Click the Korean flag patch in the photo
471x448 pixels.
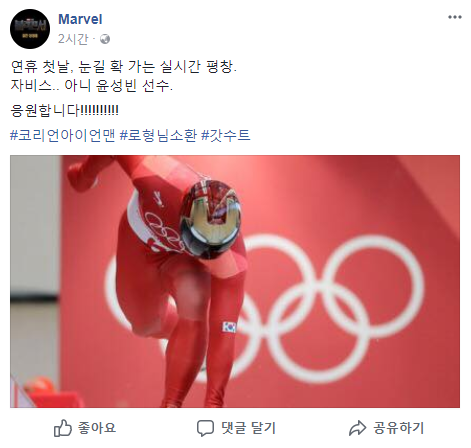point(229,327)
